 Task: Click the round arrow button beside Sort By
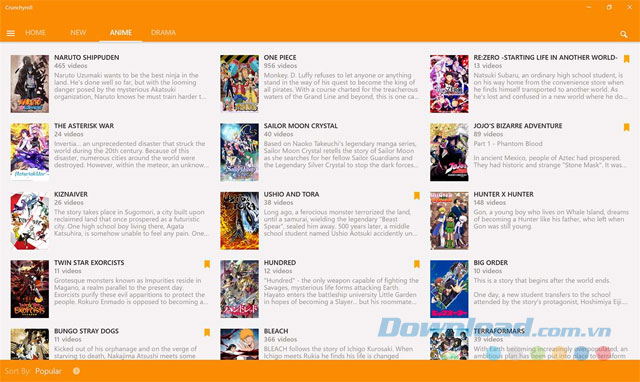coord(76,371)
